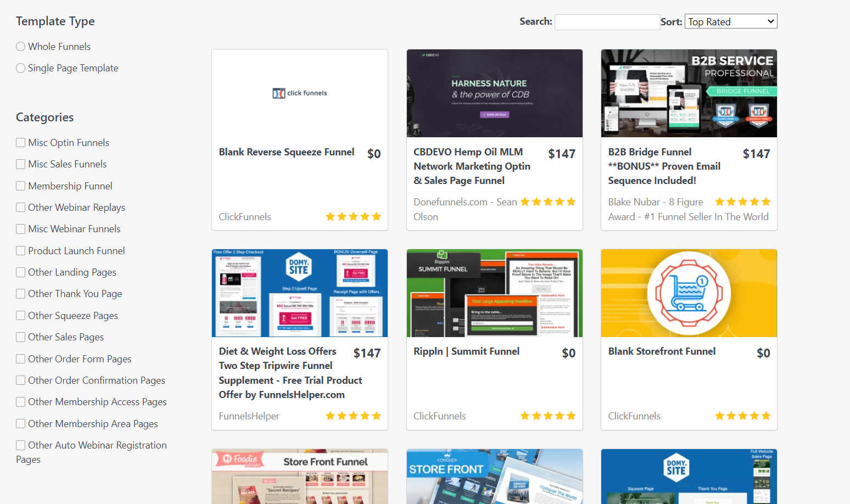The image size is (850, 504).
Task: Open the B2B Service Professional thumbnail
Action: 689,93
